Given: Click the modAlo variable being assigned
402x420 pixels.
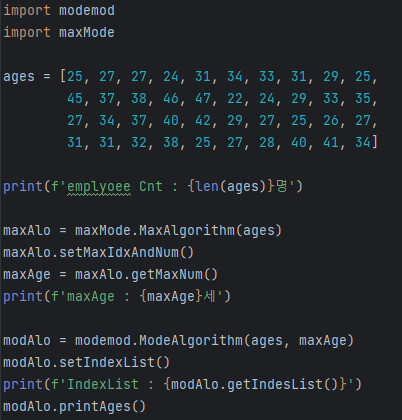Looking at the screenshot, I should coord(27,341).
